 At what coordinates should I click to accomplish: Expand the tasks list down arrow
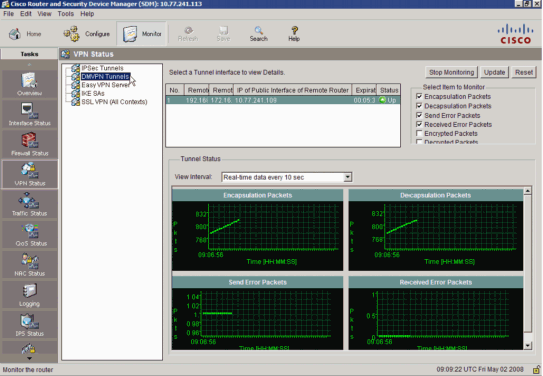(x=29, y=359)
